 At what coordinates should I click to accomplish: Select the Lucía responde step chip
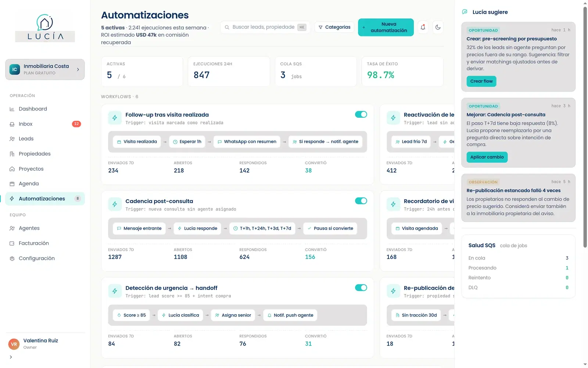[197, 229]
